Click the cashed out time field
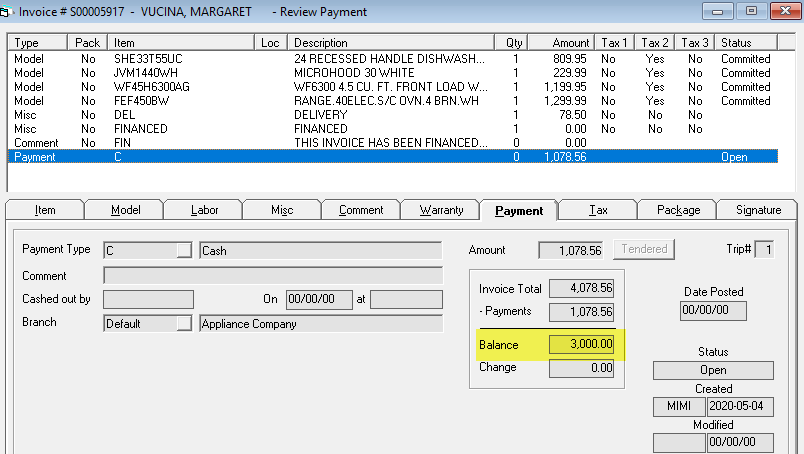Screen dimensions: 804x454 406,299
